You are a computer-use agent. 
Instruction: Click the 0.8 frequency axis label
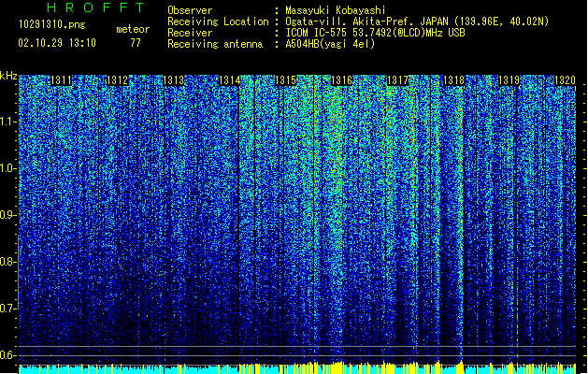[x=8, y=262]
